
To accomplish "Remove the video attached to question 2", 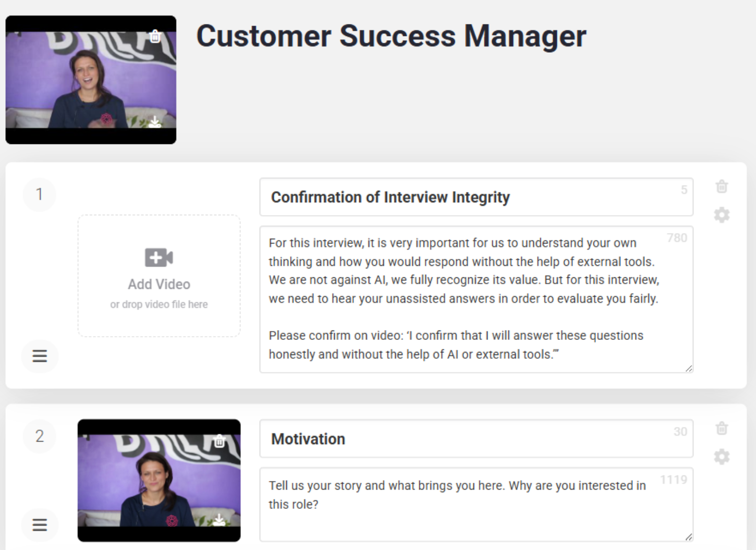I will (220, 441).
